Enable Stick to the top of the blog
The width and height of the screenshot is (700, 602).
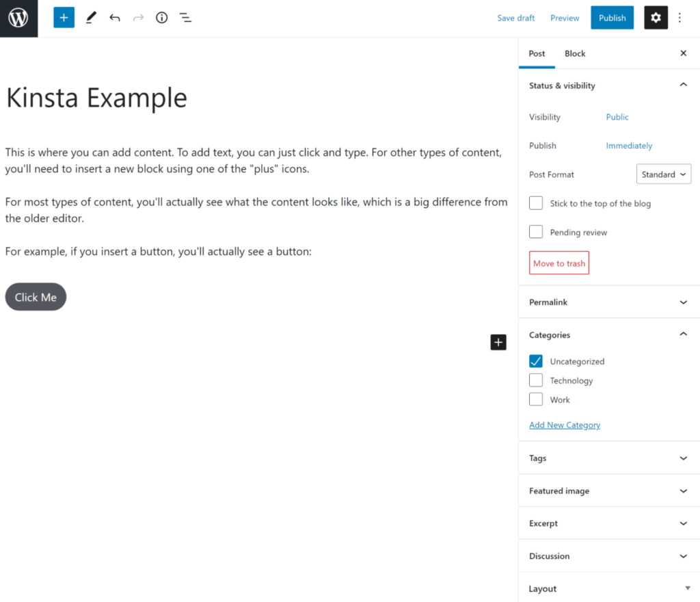pyautogui.click(x=536, y=203)
